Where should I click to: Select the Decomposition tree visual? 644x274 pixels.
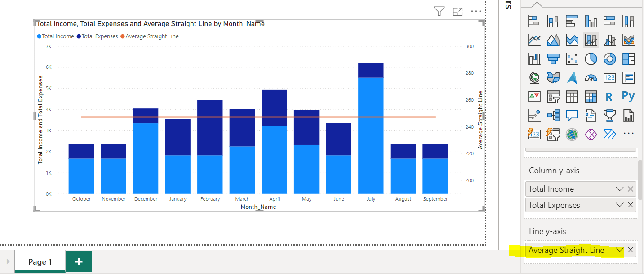pos(553,115)
